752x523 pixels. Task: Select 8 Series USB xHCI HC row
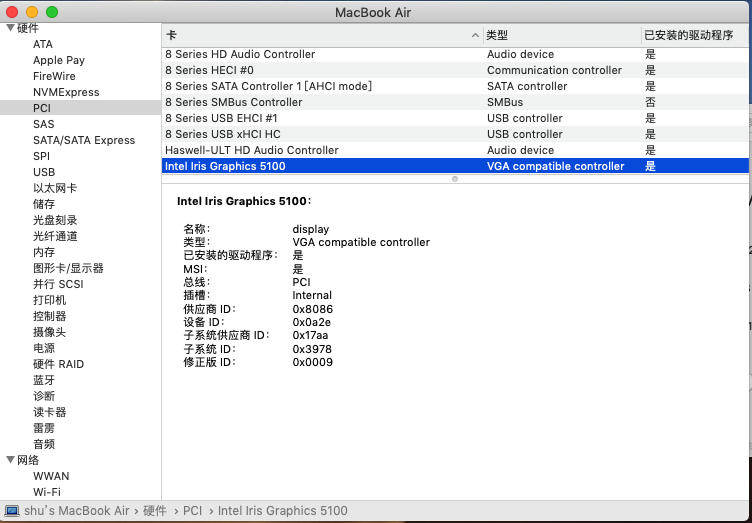[455, 134]
